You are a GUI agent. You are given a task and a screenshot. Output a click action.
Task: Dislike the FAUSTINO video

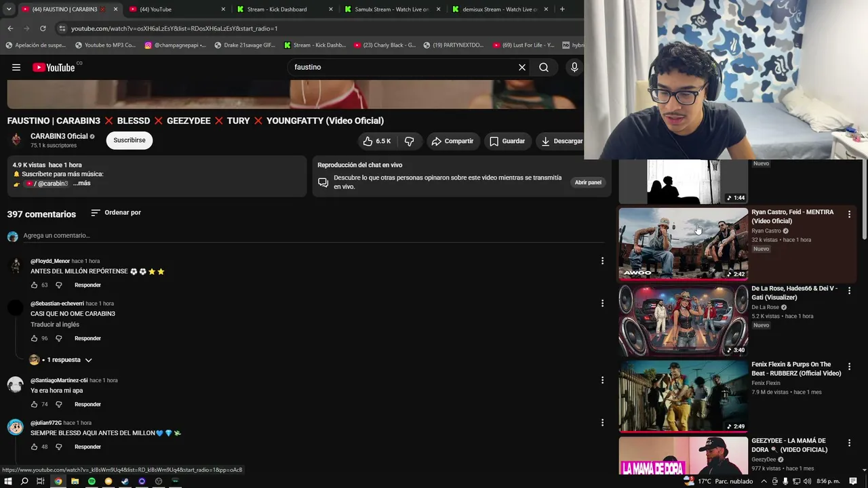click(x=409, y=141)
